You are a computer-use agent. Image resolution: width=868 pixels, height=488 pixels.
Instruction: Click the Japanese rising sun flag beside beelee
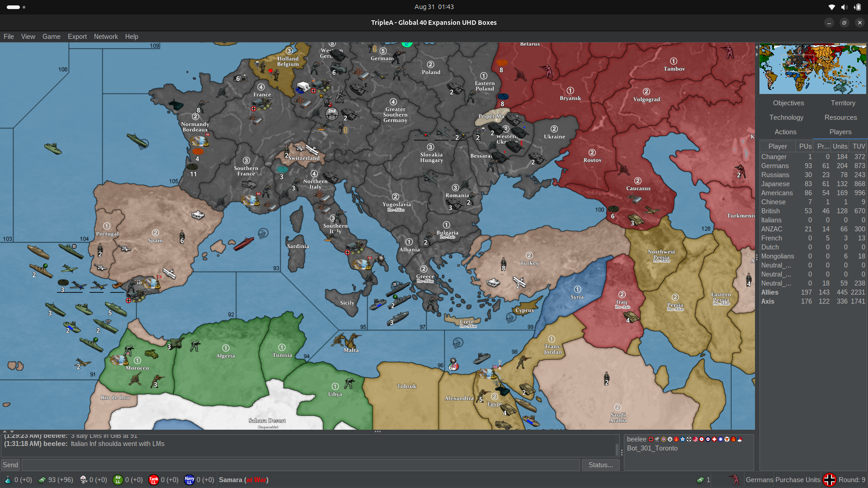click(695, 439)
